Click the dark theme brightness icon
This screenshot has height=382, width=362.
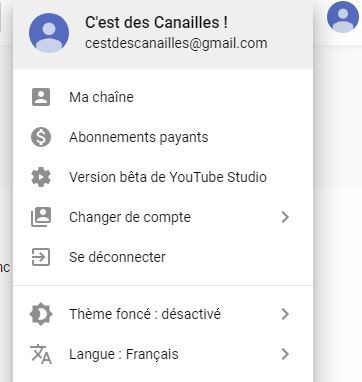[x=41, y=314]
